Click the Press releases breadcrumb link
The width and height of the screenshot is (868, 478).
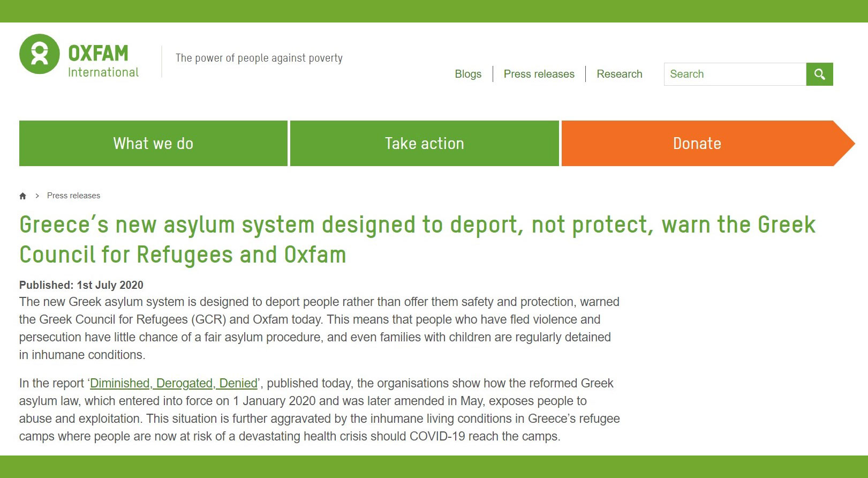pos(73,196)
